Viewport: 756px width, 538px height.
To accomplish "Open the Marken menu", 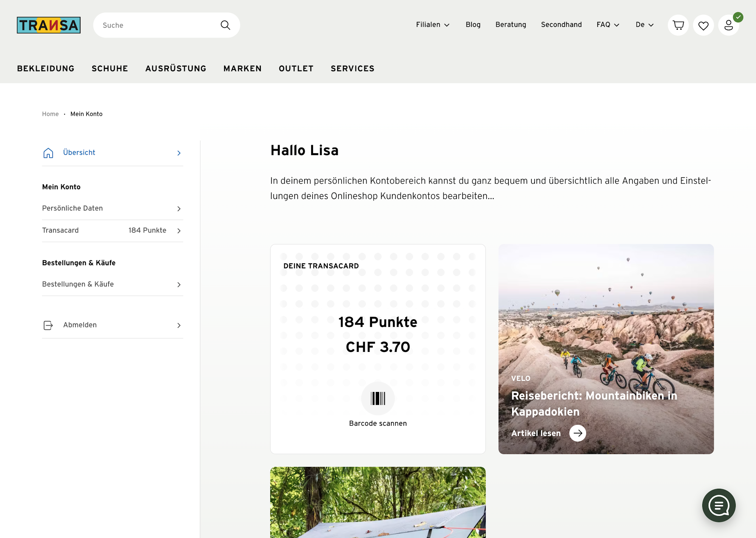I will click(x=242, y=68).
